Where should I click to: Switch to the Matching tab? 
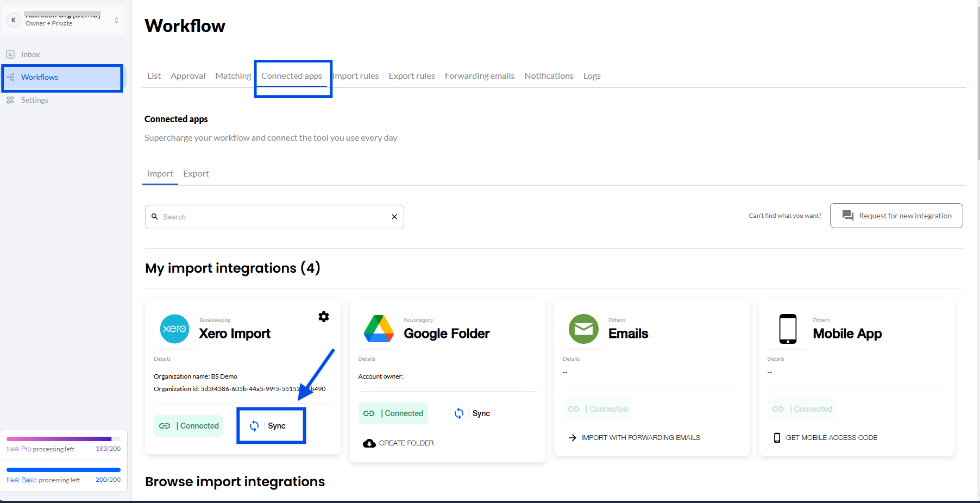[x=233, y=76]
